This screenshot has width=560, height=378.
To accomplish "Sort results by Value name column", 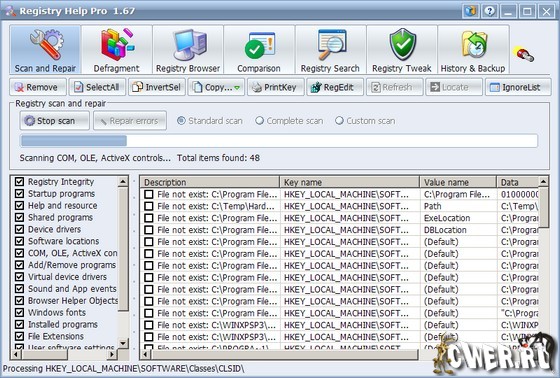I will pos(458,182).
